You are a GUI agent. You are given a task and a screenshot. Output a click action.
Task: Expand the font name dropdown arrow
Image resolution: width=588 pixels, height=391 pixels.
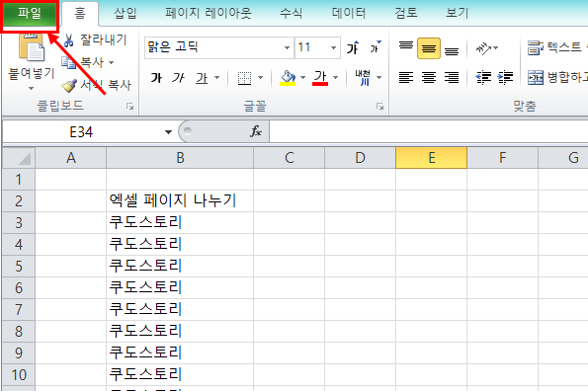[x=287, y=47]
